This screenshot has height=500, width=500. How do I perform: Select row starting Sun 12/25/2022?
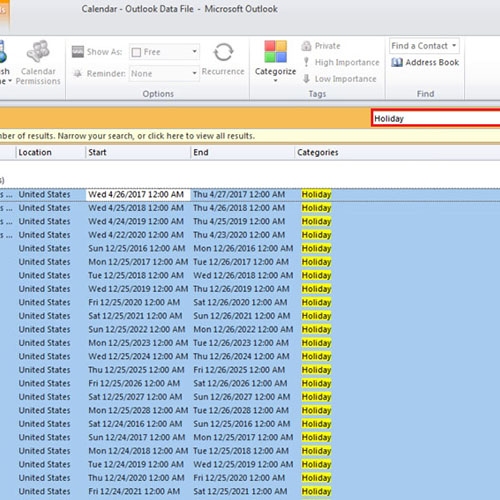tap(250, 330)
